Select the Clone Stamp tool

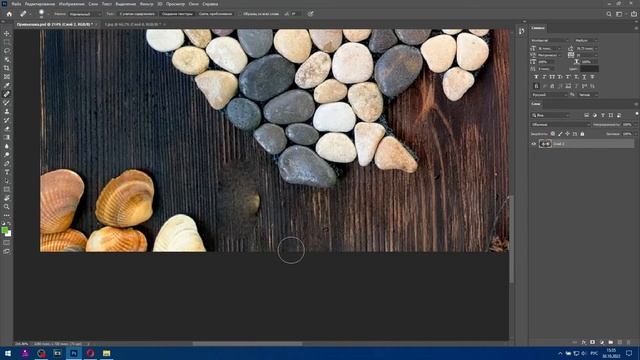click(x=7, y=111)
